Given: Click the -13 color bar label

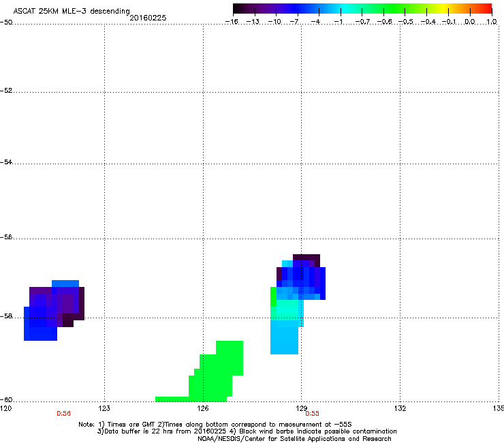Looking at the screenshot, I should click(253, 22).
